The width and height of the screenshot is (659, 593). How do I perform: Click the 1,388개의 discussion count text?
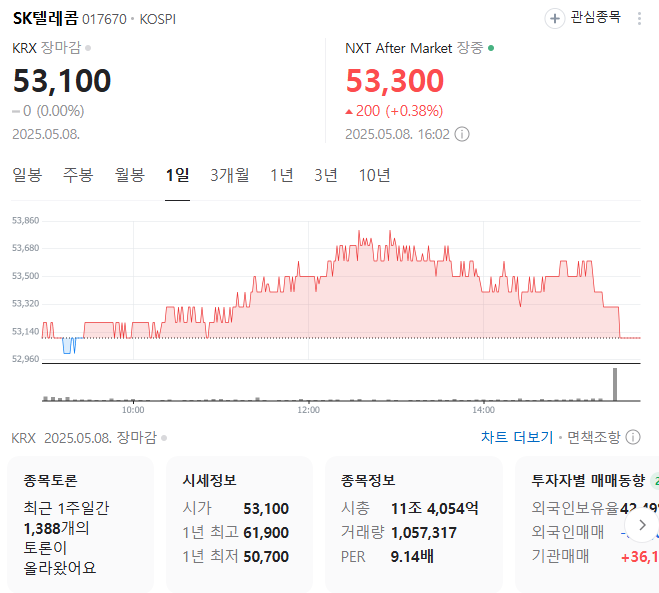[x=56, y=528]
